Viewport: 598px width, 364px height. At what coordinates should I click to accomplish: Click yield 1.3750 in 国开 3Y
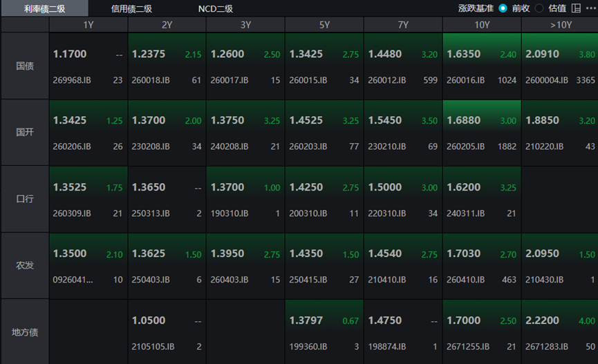(227, 120)
